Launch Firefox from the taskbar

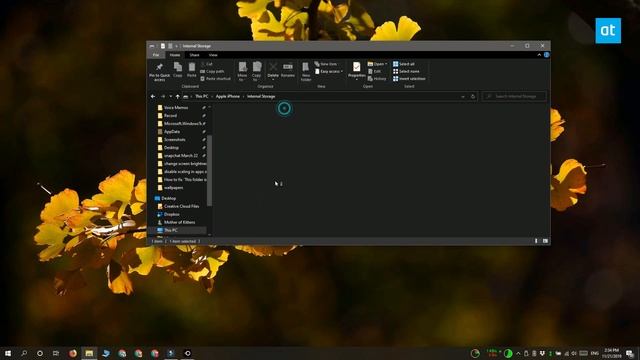73,353
